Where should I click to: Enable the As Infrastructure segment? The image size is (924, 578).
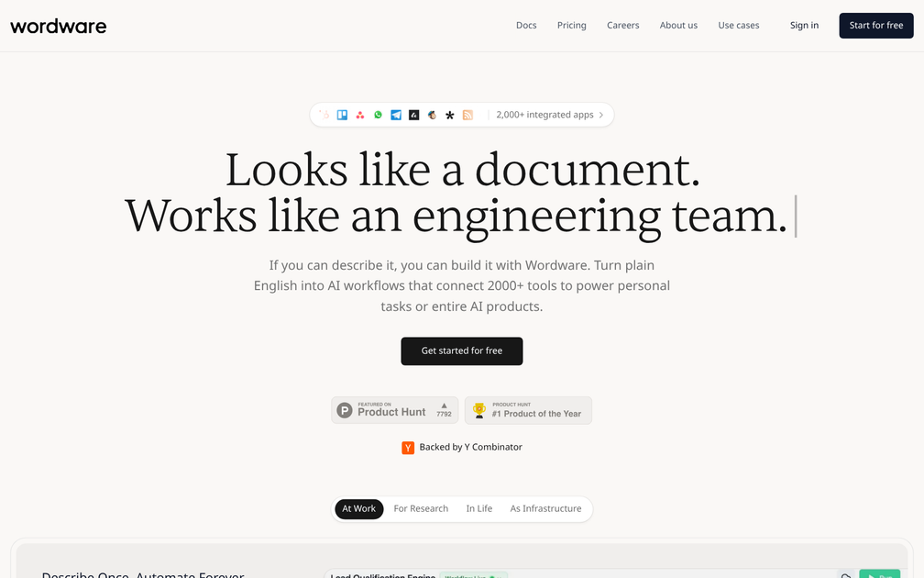click(545, 508)
